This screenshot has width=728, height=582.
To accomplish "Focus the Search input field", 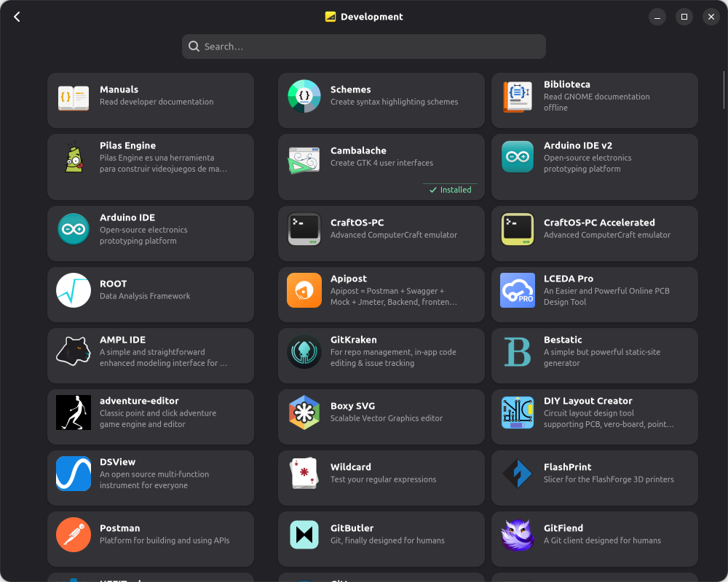I will 363,47.
